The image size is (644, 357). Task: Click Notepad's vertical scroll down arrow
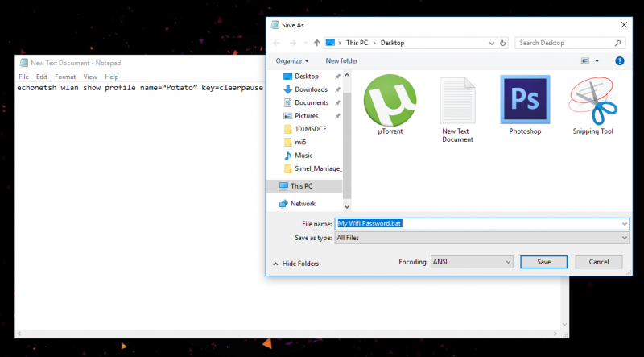(565, 325)
